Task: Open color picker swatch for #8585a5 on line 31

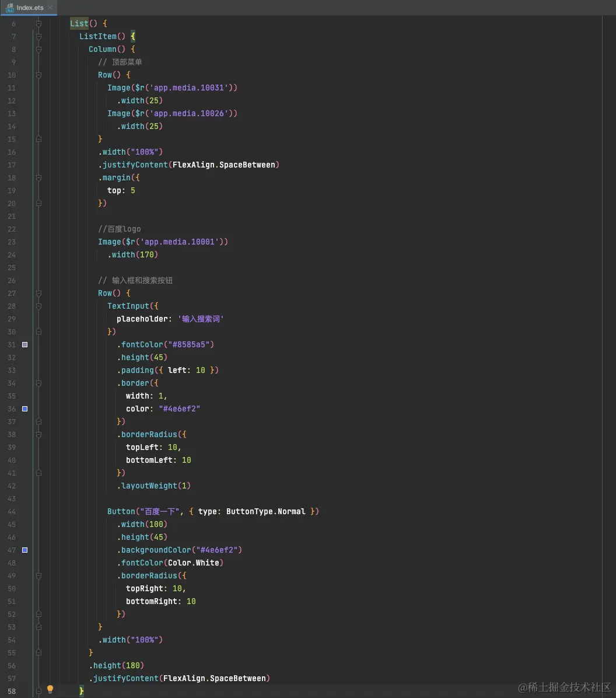Action: point(25,344)
